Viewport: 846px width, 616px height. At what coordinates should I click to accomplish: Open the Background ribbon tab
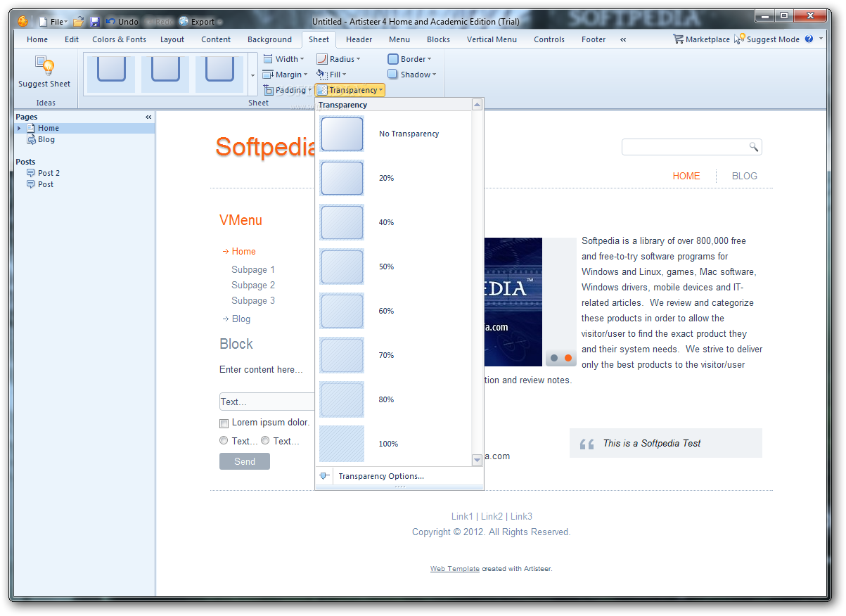pyautogui.click(x=269, y=39)
